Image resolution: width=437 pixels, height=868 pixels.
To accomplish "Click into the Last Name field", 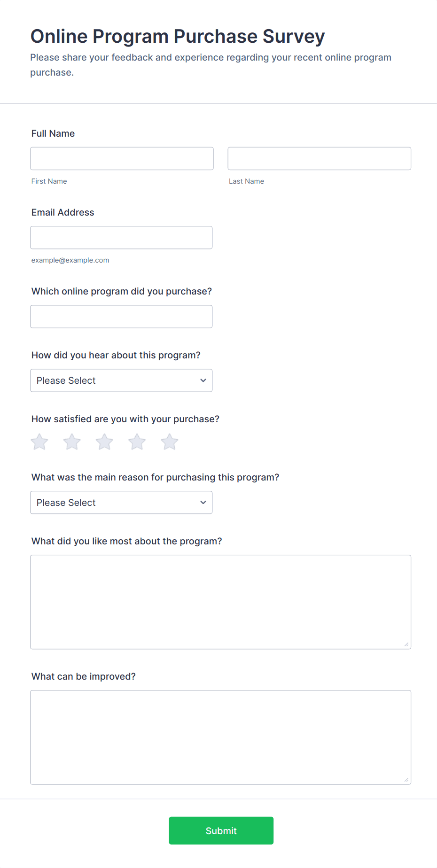I will point(319,159).
